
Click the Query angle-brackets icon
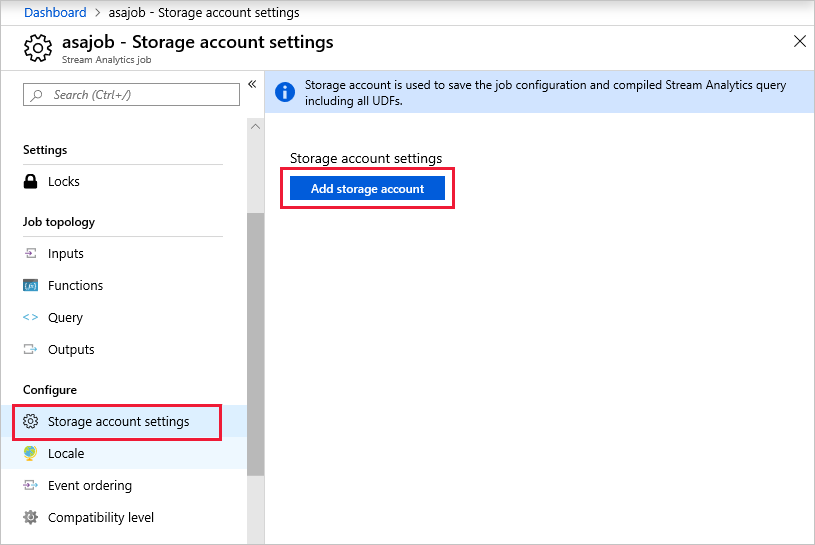(x=30, y=318)
